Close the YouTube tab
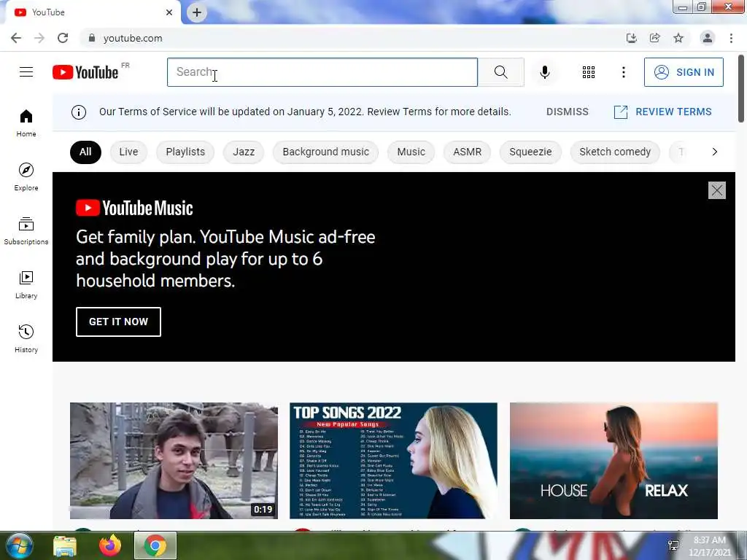Screen dimensions: 747x560 coord(169,12)
